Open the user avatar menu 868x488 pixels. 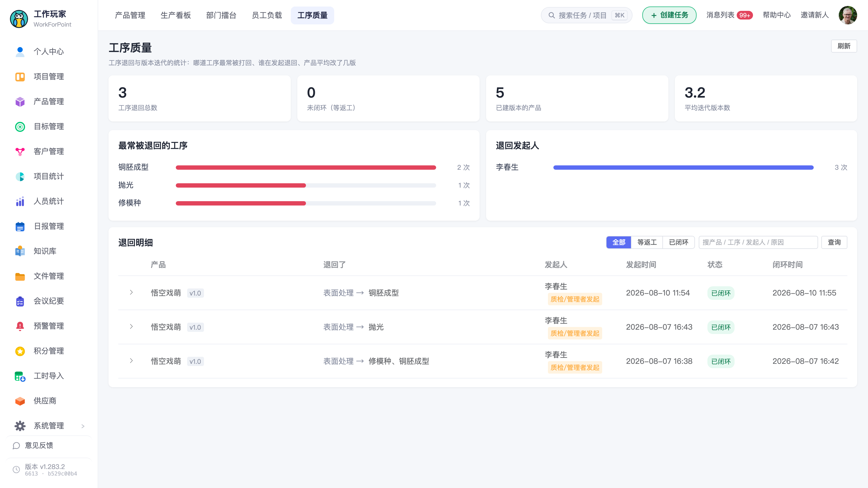coord(848,15)
